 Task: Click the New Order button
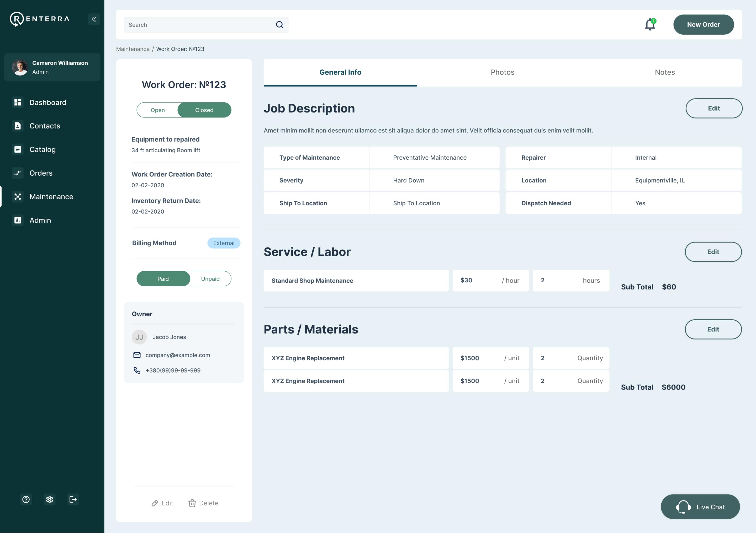[703, 25]
